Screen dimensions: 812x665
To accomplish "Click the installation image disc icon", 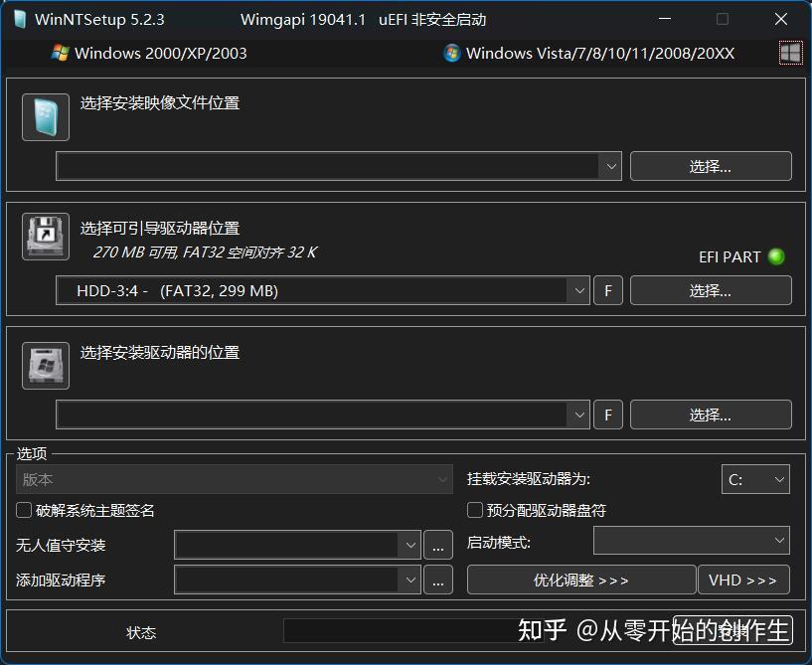I will (45, 116).
